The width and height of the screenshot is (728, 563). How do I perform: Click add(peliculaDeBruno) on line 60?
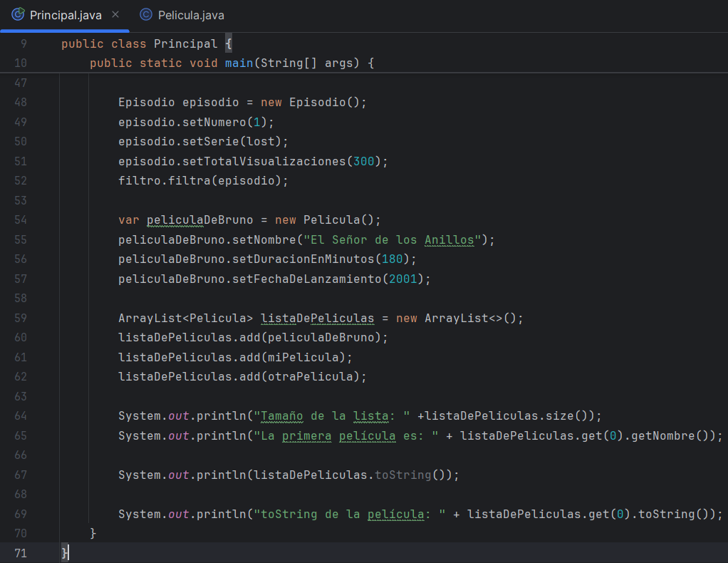[310, 338]
